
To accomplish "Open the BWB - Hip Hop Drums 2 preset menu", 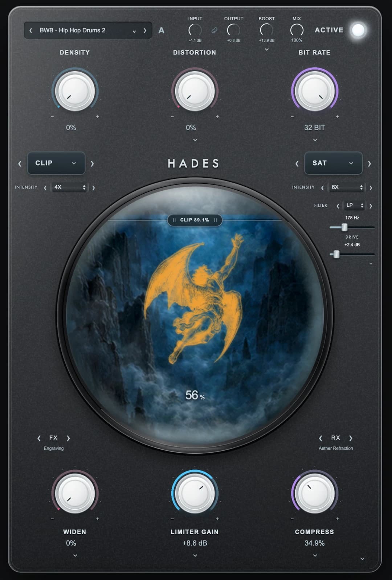I will point(87,31).
